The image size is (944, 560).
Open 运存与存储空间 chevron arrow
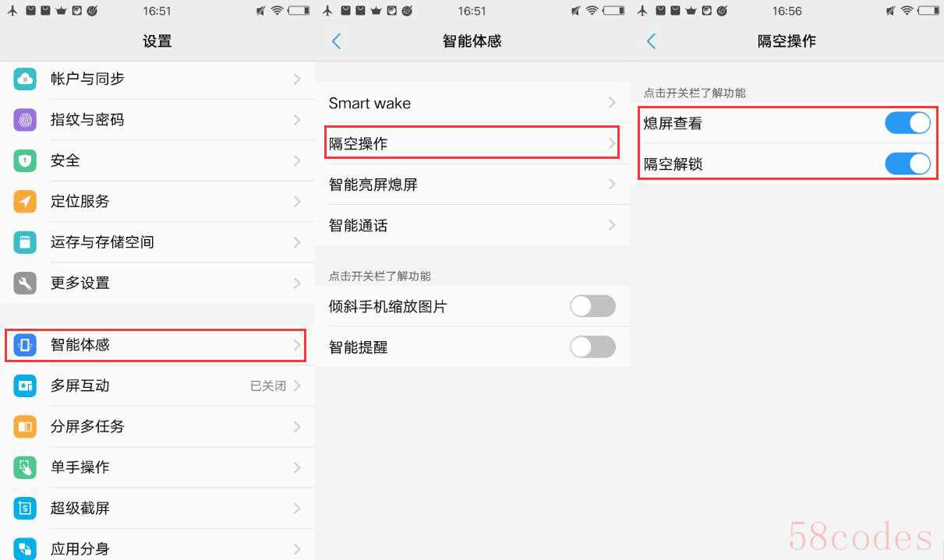point(297,242)
